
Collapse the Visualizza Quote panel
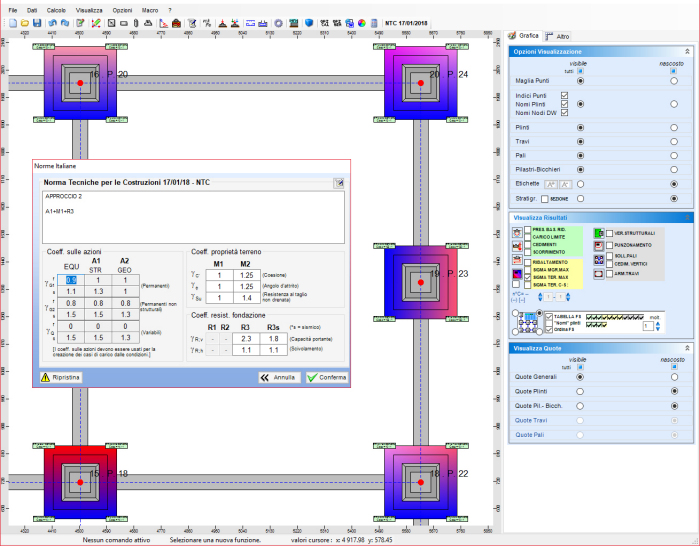(690, 348)
